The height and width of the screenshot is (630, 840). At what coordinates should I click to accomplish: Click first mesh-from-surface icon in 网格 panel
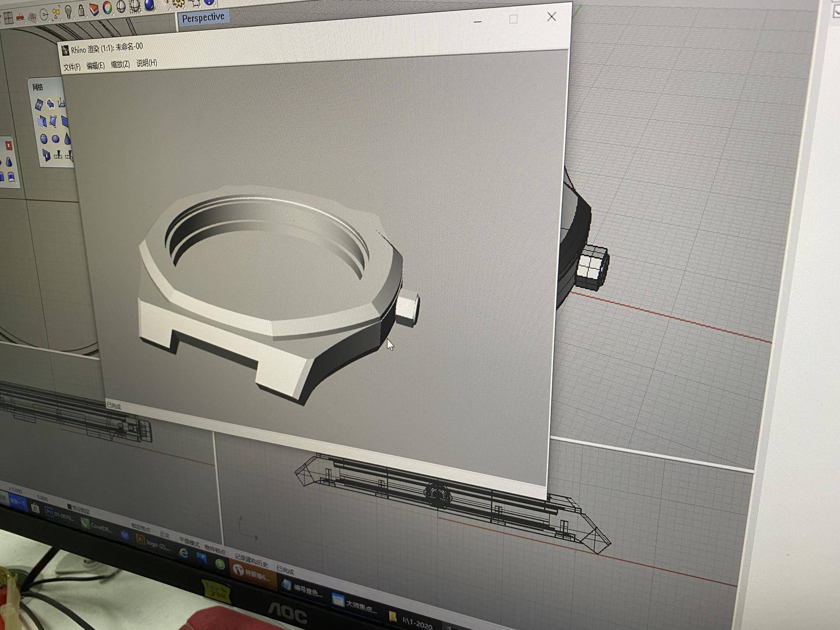click(x=39, y=105)
